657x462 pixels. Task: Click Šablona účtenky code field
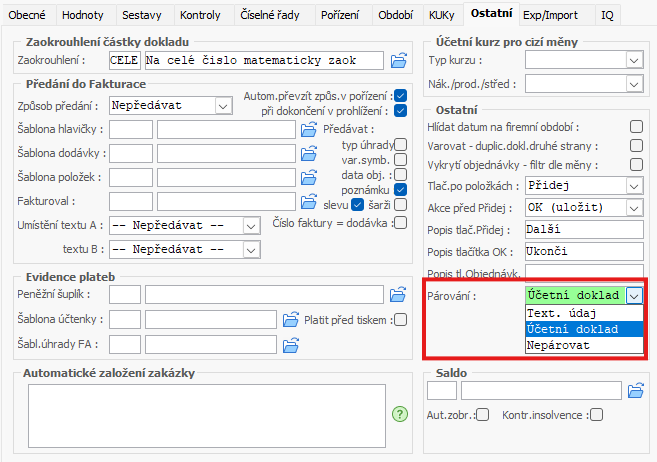coord(124,319)
